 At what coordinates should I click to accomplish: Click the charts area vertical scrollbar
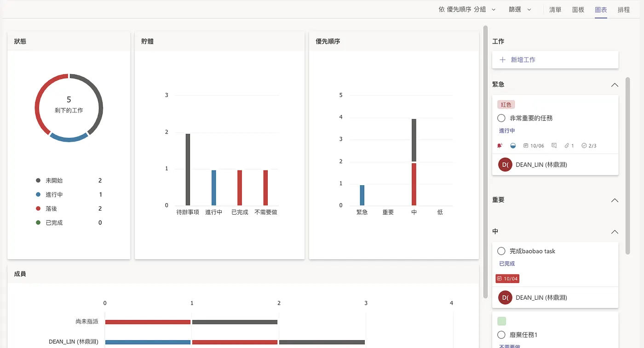click(485, 161)
